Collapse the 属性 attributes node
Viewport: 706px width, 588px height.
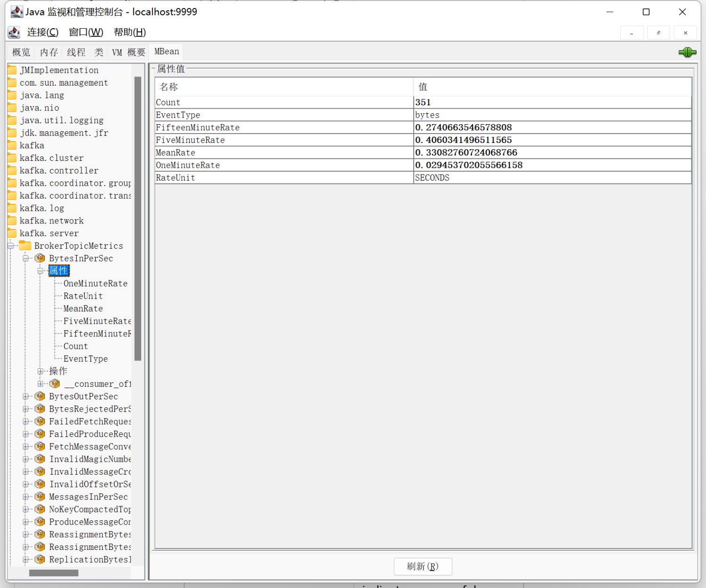pos(40,271)
